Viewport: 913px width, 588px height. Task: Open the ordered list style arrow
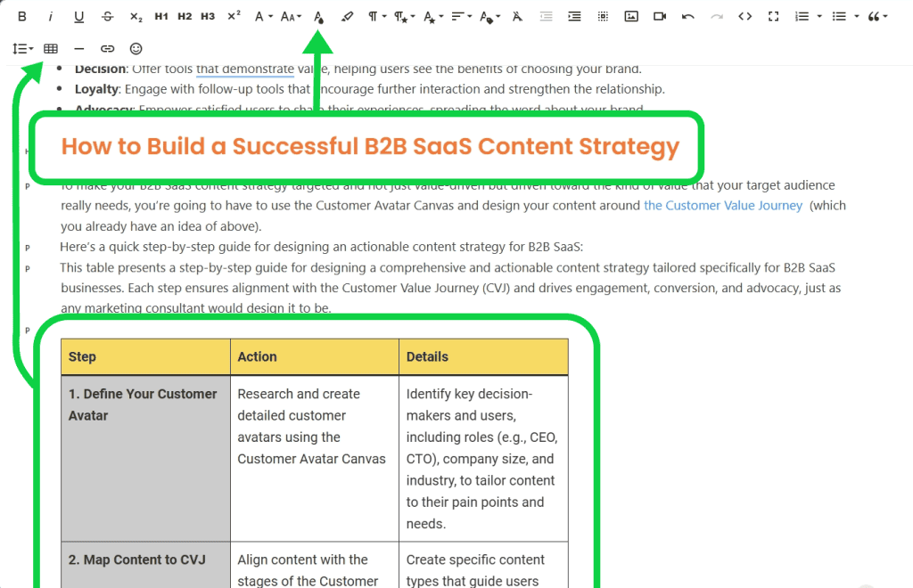coord(819,16)
